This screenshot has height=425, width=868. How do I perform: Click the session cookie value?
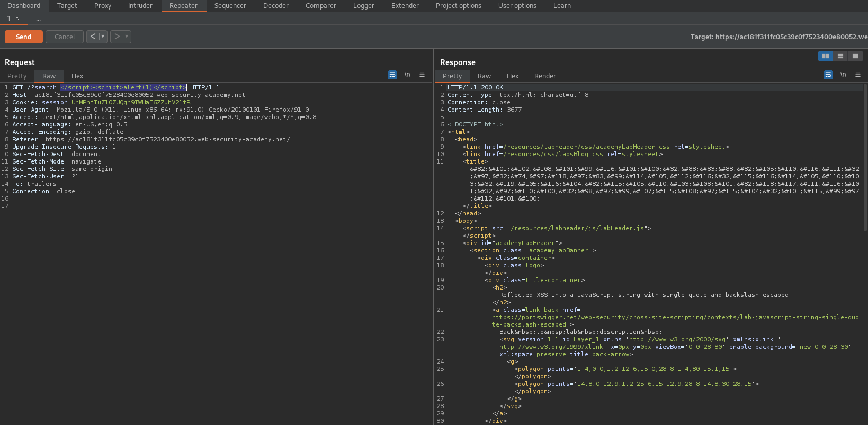point(131,102)
